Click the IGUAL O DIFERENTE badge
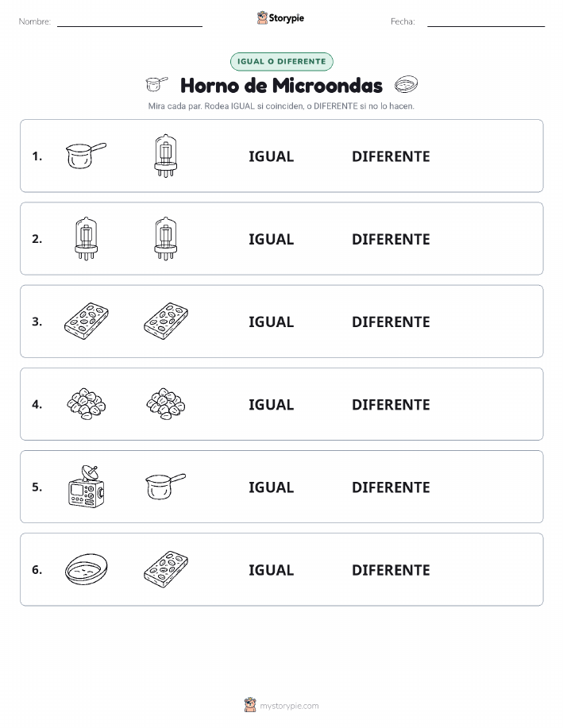563x728 pixels. coord(281,61)
